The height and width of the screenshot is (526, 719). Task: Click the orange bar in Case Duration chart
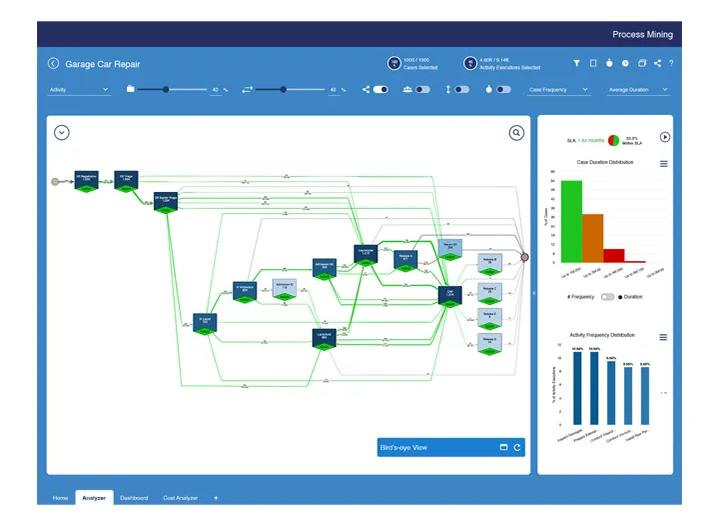[x=592, y=238]
